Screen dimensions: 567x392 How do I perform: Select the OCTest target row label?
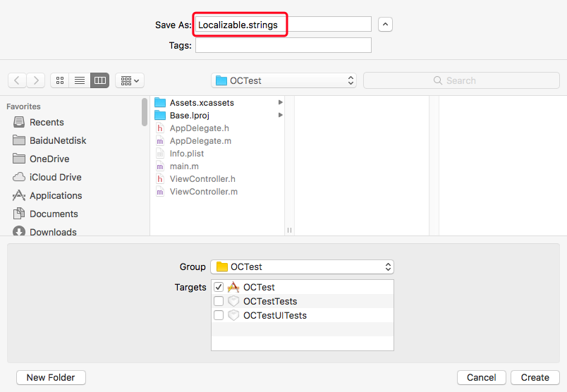pos(259,287)
